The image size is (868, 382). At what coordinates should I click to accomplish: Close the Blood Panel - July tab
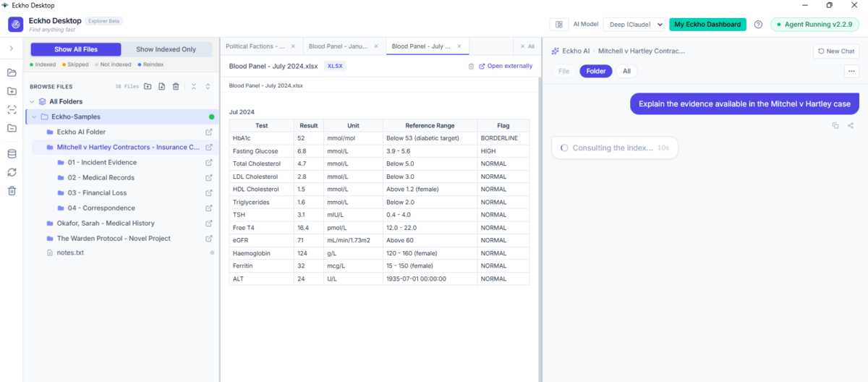460,46
